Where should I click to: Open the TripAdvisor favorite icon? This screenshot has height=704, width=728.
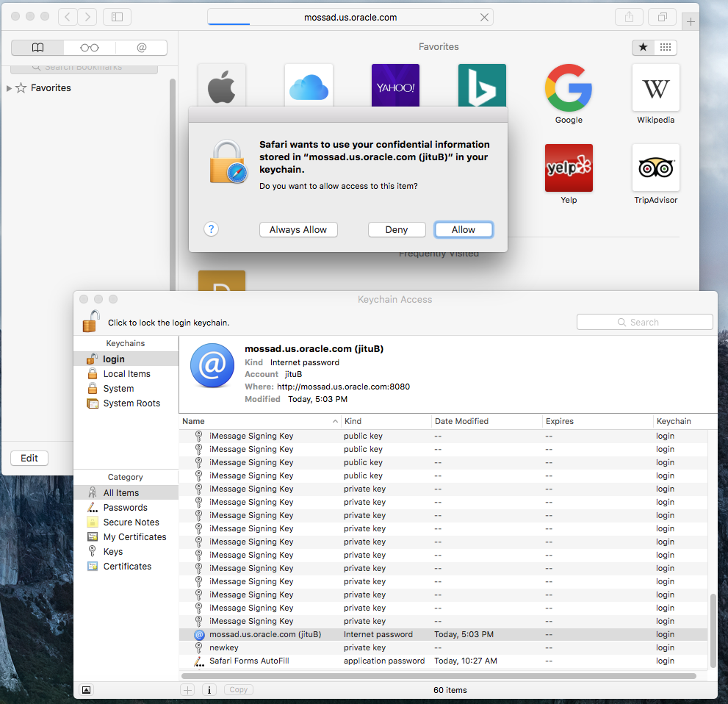coord(655,168)
